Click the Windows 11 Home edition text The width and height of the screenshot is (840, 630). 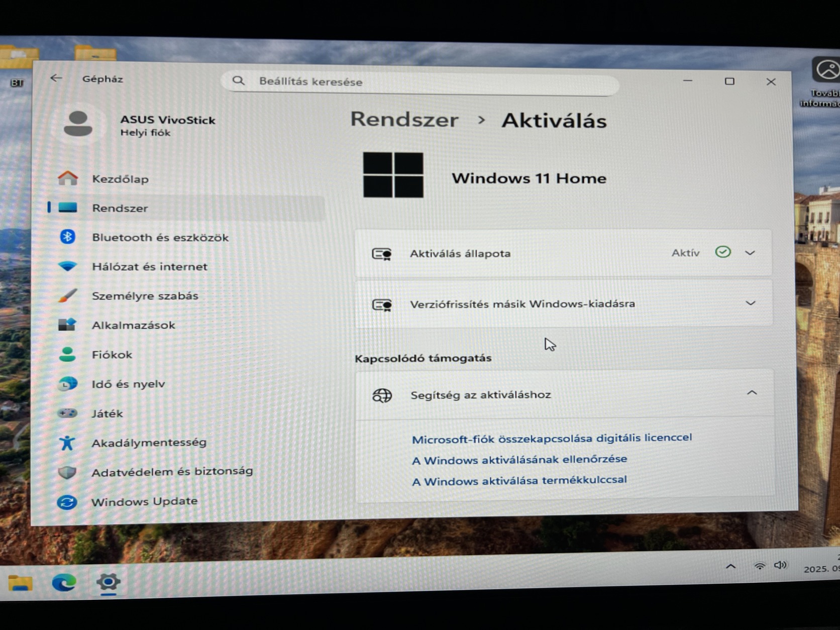pyautogui.click(x=529, y=178)
